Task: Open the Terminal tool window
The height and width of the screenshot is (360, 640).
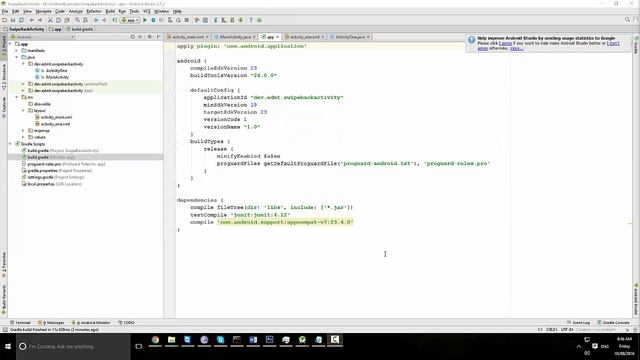Action: 20,322
